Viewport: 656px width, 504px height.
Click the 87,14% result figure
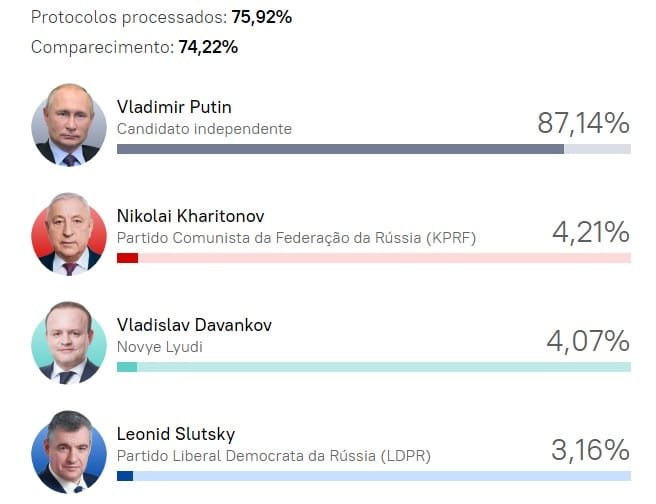point(583,123)
